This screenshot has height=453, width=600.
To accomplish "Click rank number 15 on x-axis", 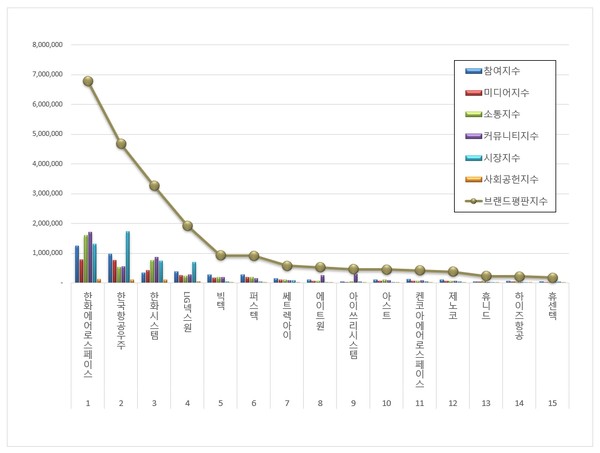I will pos(551,402).
